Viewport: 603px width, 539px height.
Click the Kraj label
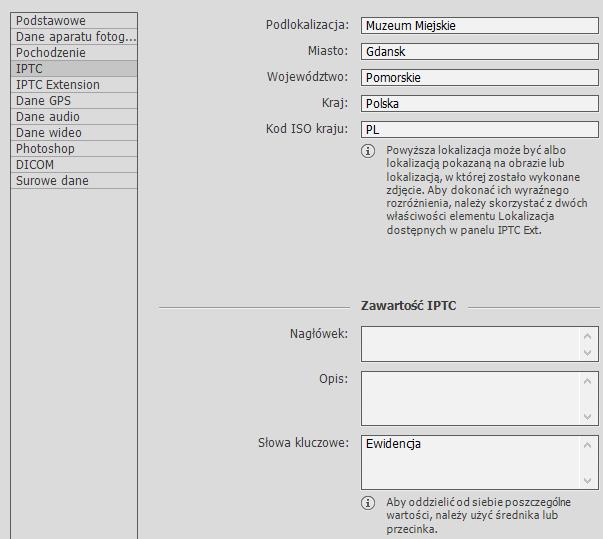335,103
